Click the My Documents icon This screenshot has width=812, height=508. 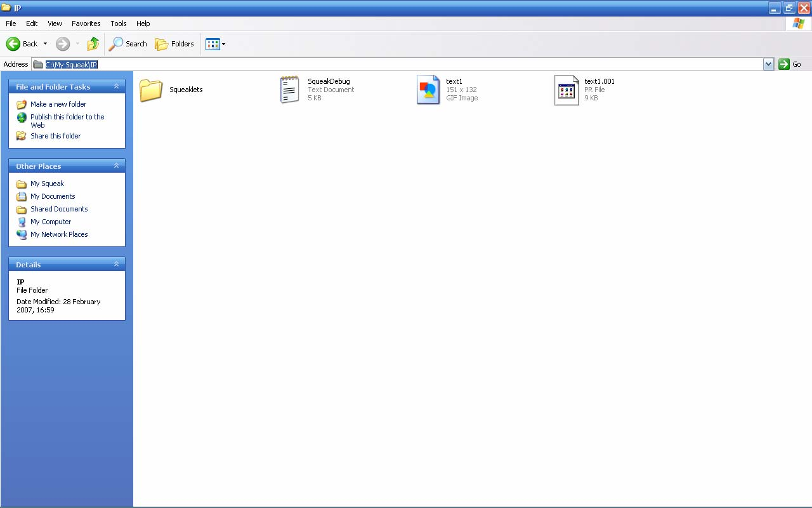22,196
